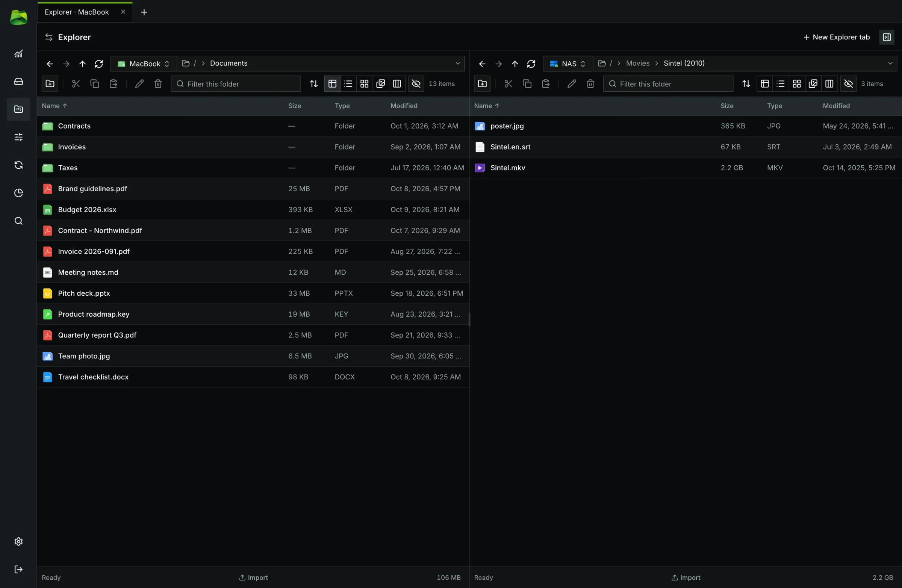The width and height of the screenshot is (902, 588).
Task: Expand the right pane path history chevron
Action: (x=890, y=63)
